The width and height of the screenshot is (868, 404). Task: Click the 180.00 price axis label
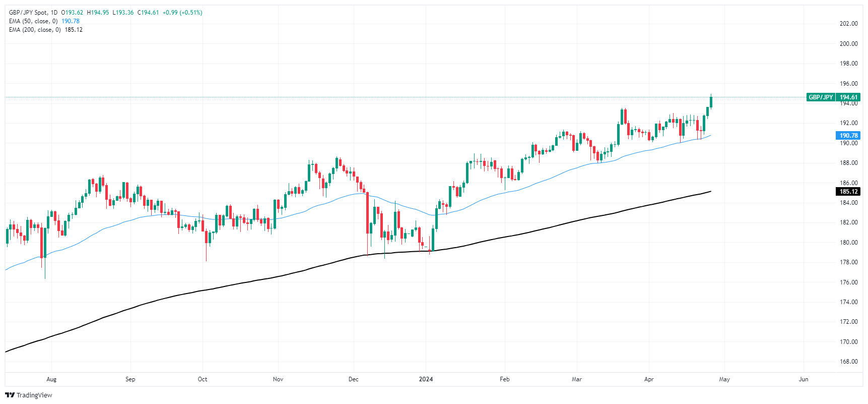coord(848,243)
